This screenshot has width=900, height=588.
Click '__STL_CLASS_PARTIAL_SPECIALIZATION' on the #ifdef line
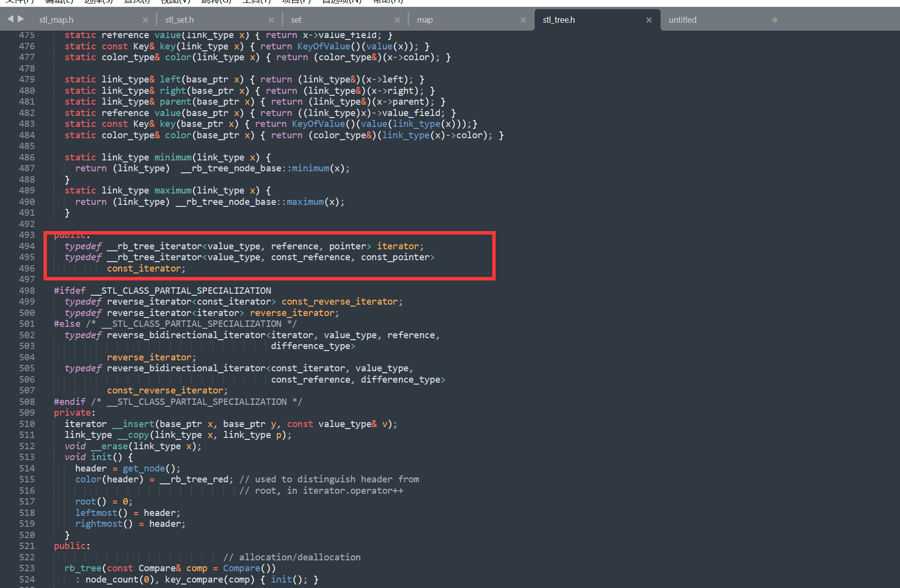click(x=181, y=291)
